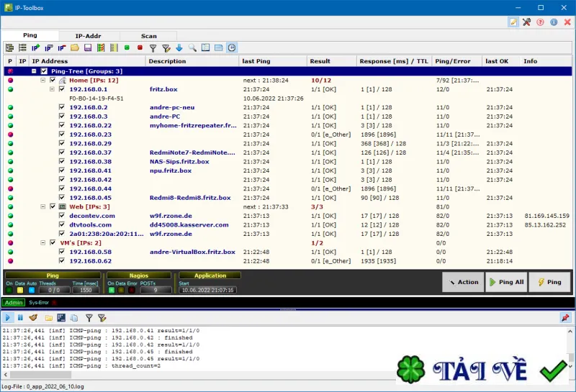Click the save floppy disk icon
Image resolution: width=576 pixels, height=392 pixels.
[x=88, y=47]
